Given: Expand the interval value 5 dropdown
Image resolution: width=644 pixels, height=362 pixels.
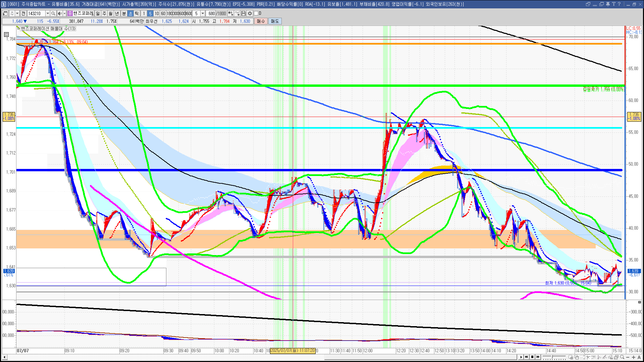Looking at the screenshot, I should point(203,13).
